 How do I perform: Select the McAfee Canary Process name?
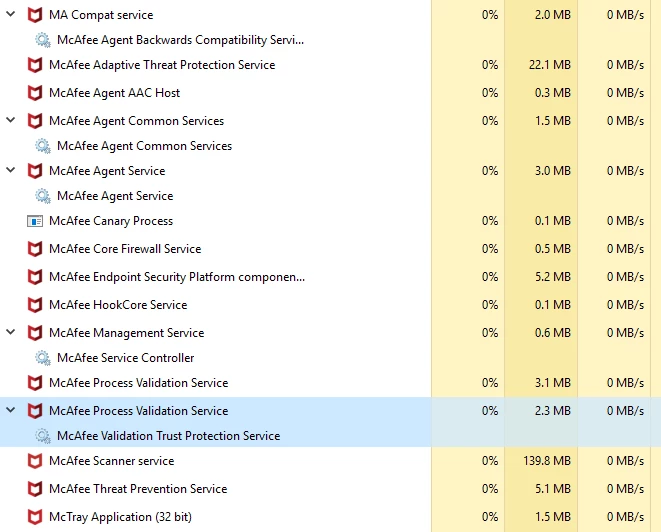(x=111, y=221)
